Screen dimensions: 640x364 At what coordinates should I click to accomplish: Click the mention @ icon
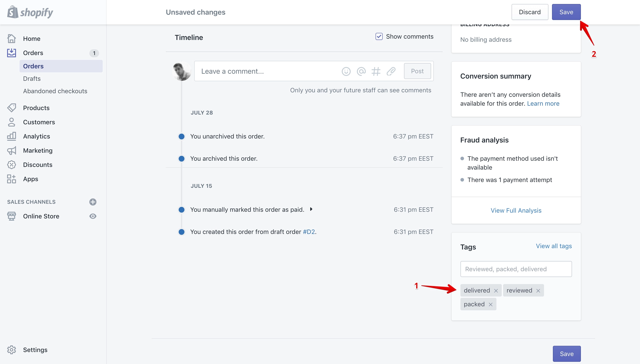point(361,71)
